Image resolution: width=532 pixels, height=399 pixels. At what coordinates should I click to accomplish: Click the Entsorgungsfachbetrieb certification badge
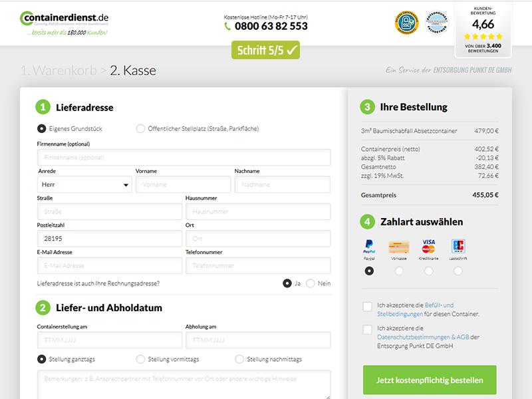click(x=437, y=22)
